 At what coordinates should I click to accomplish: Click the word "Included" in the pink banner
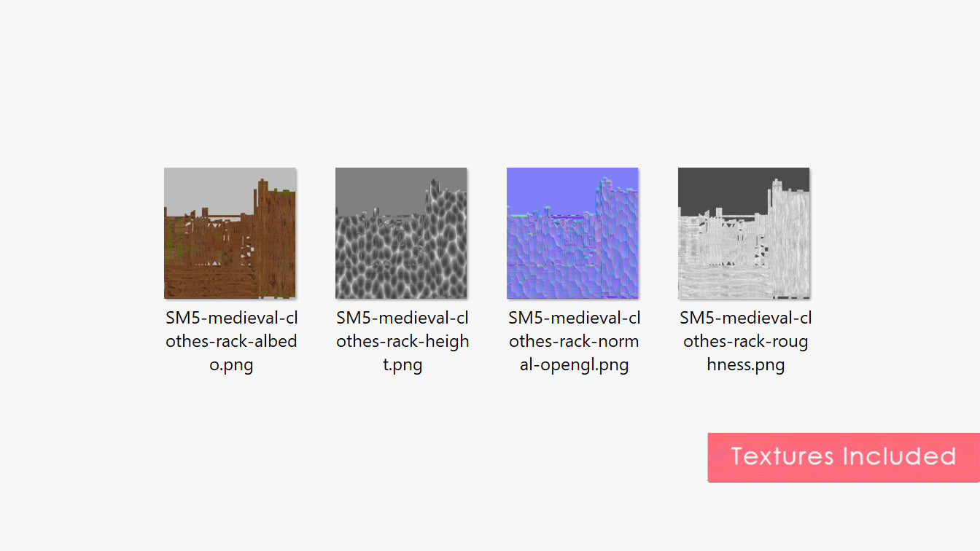pos(899,456)
